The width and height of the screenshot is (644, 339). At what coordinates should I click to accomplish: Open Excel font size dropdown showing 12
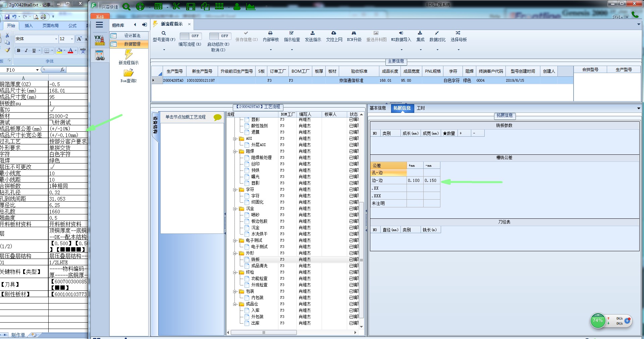pyautogui.click(x=72, y=39)
